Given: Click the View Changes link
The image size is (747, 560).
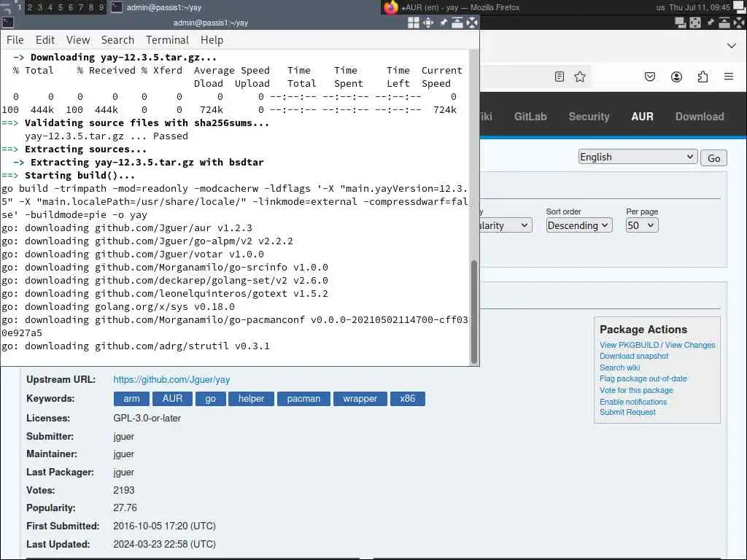Looking at the screenshot, I should point(690,345).
